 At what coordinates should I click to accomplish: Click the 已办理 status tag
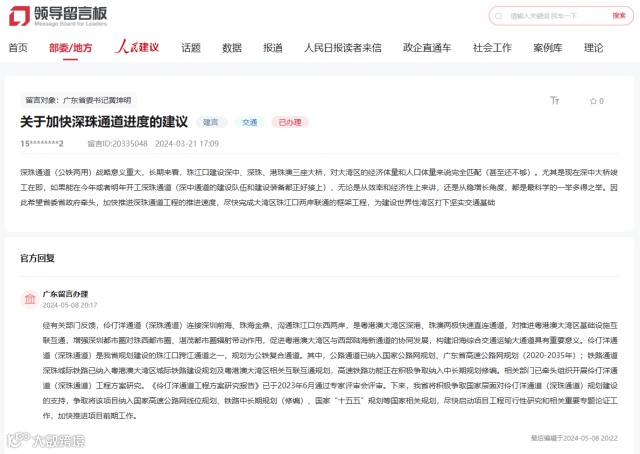(x=290, y=122)
